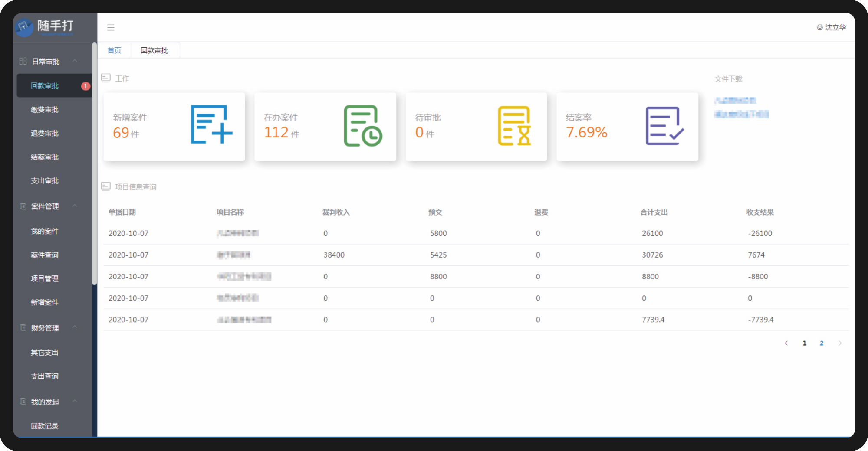
Task: Click the first blurred file download link
Action: [x=735, y=100]
